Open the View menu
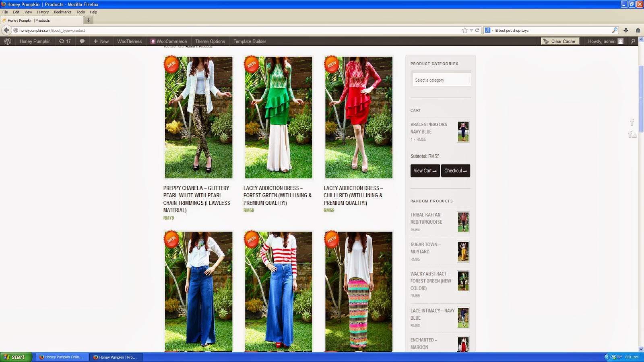 coord(28,12)
